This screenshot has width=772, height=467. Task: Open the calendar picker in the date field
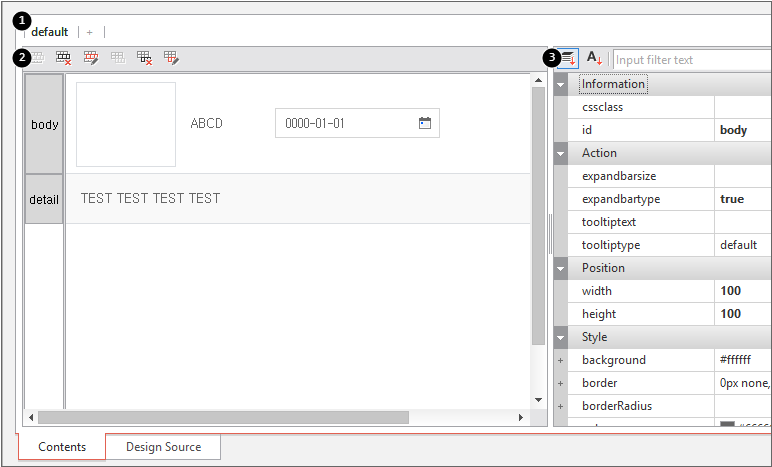point(425,123)
